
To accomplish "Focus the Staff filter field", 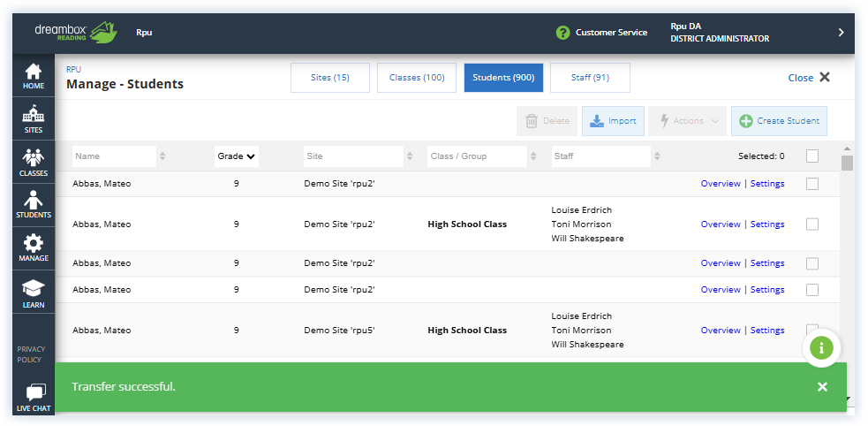I will 601,156.
